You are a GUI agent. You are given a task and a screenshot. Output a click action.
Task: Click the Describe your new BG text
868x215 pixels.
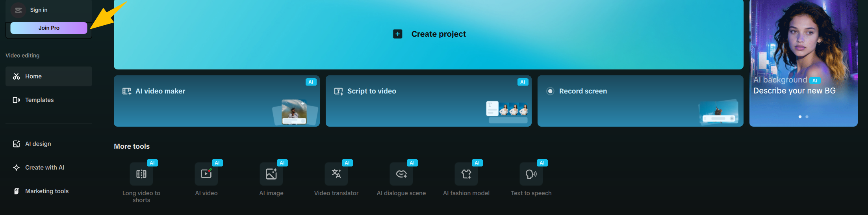coord(794,91)
